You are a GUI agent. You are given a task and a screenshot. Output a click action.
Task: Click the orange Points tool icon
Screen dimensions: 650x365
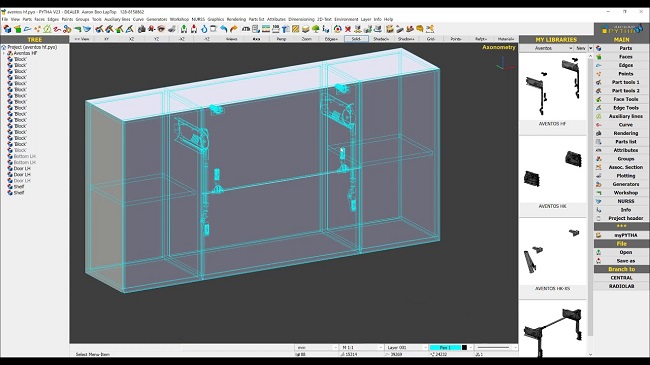click(x=37, y=29)
